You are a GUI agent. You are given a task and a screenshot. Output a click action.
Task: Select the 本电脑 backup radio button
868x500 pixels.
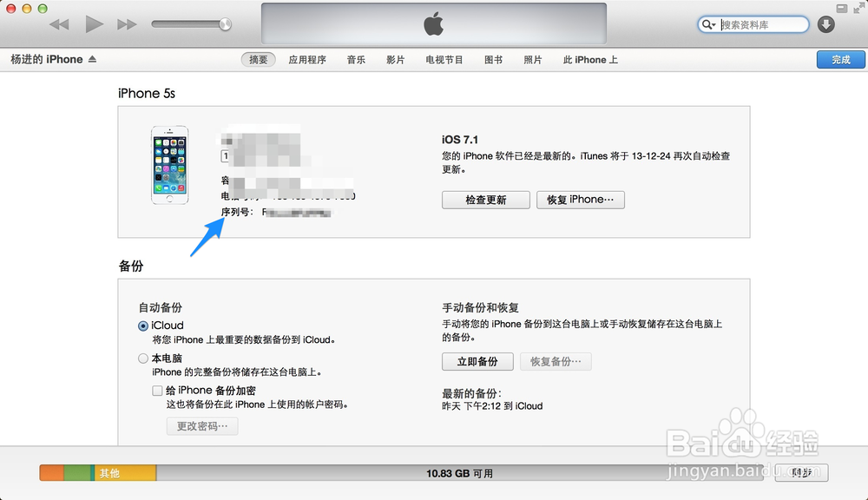[143, 359]
